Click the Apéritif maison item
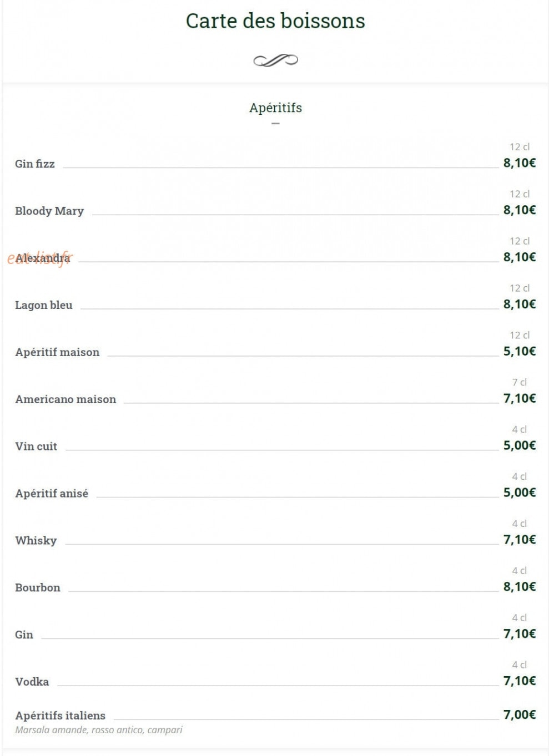This screenshot has width=549, height=756. pos(57,352)
